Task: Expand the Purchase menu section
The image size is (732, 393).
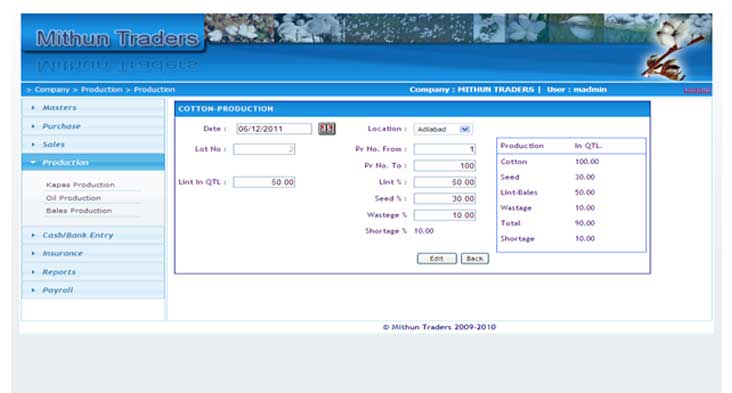Action: 93,126
